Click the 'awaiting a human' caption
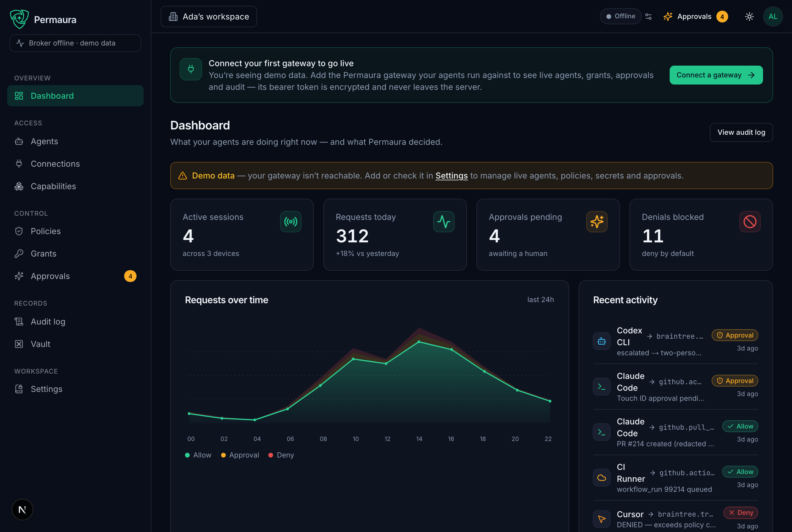Screen dimensions: 792x532 [518, 254]
